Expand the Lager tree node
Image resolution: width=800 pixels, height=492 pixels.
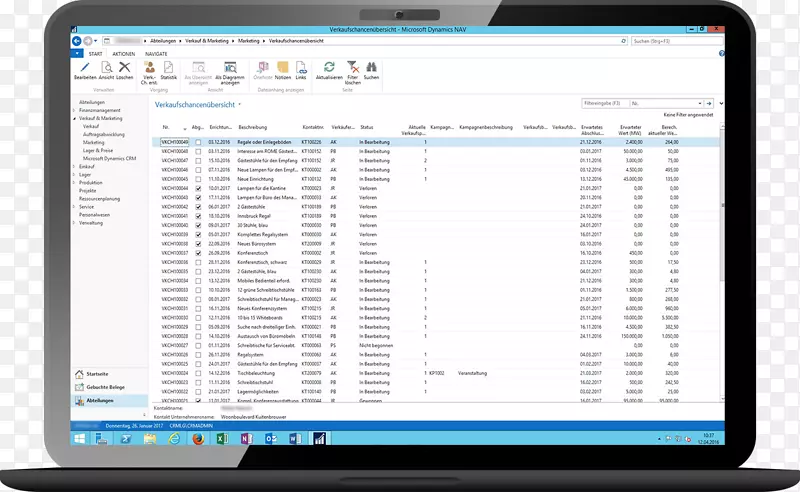click(74, 175)
